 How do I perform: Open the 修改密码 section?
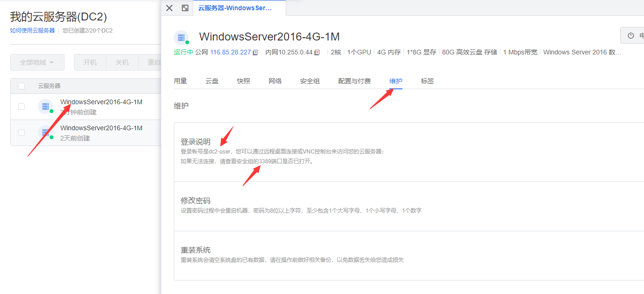coord(409,206)
